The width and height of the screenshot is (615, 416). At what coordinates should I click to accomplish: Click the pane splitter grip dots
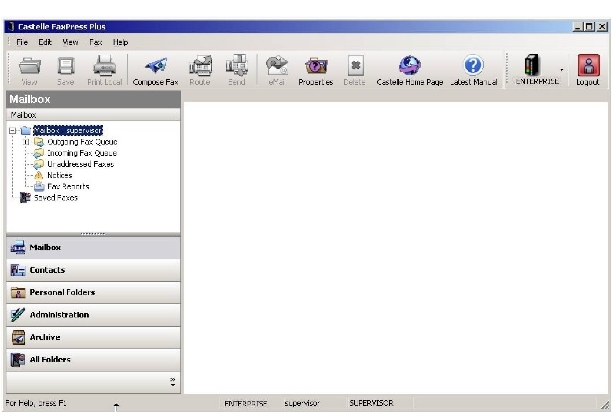pos(93,234)
